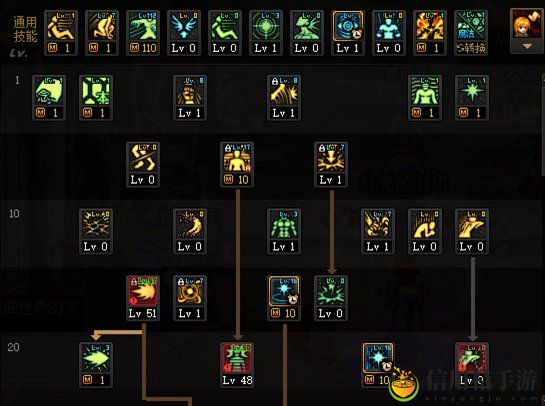545x406 pixels.
Task: Select the flame skill in the general skills row
Action: click(430, 33)
